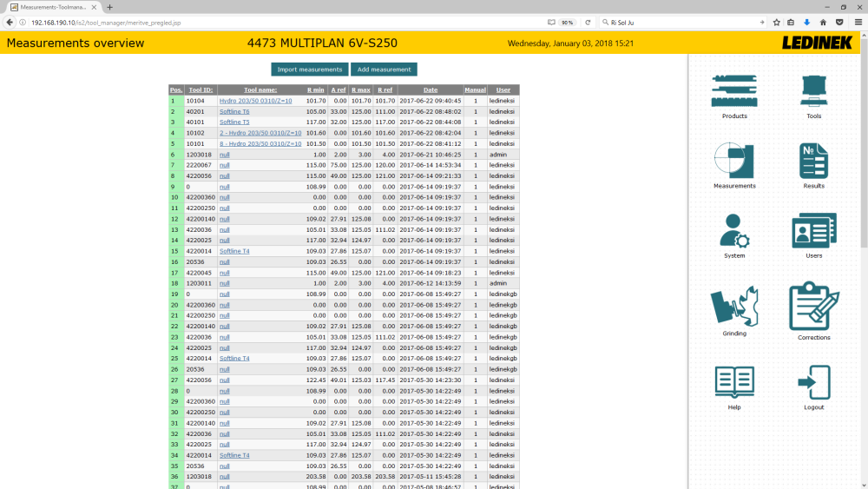Click Import measurements button
The width and height of the screenshot is (868, 489).
click(x=310, y=69)
